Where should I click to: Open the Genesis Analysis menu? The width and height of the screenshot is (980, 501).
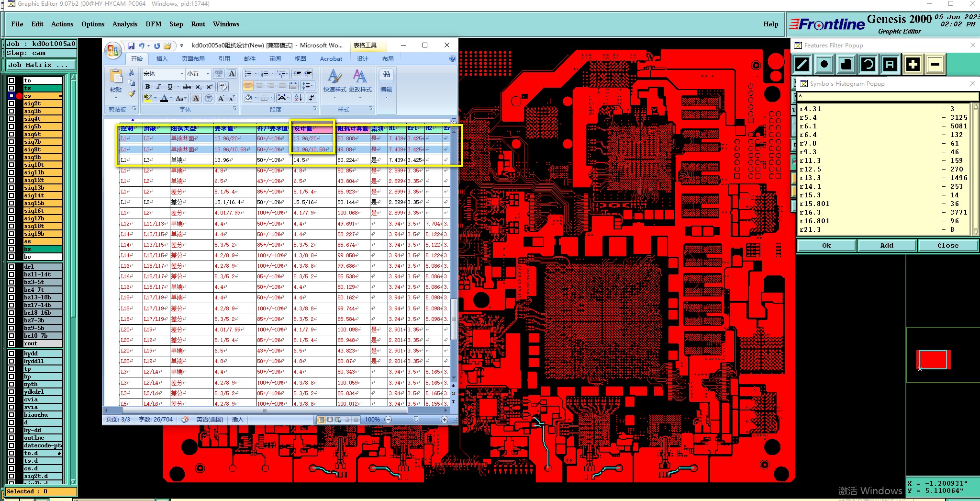(125, 24)
